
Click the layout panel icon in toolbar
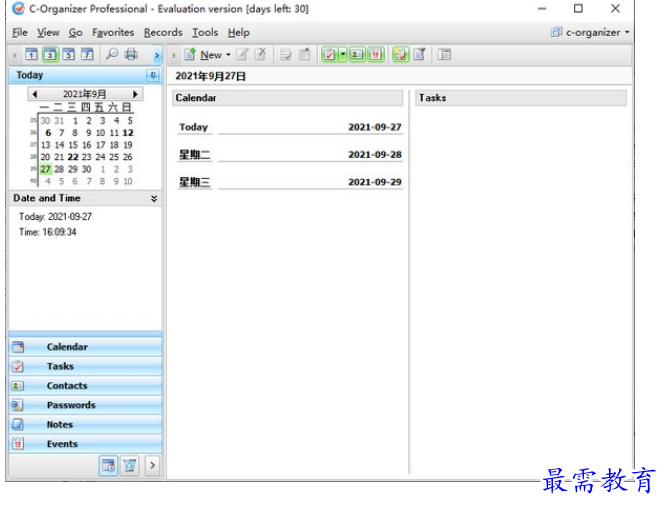coord(444,54)
